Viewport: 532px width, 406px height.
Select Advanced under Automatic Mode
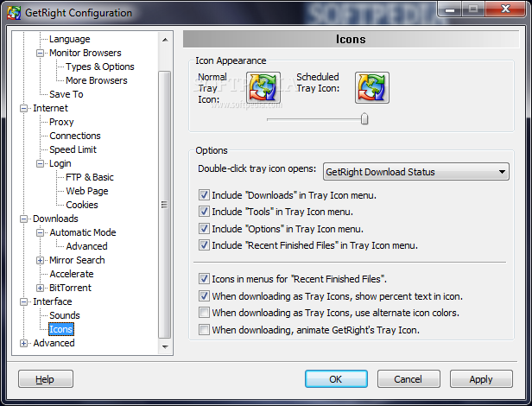(86, 246)
